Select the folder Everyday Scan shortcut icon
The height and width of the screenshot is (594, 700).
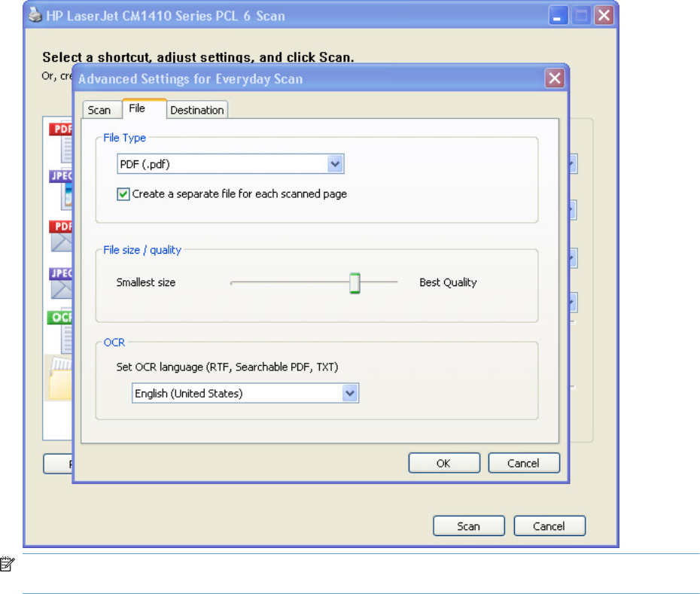[61, 378]
